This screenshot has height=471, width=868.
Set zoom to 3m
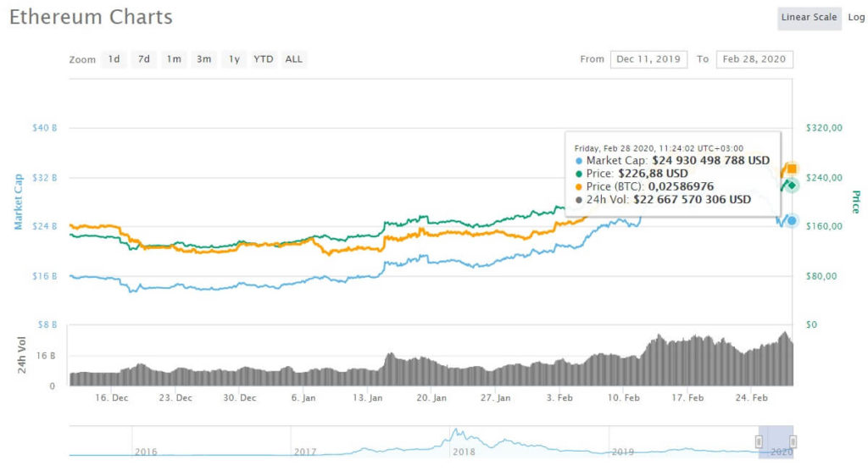(x=203, y=59)
